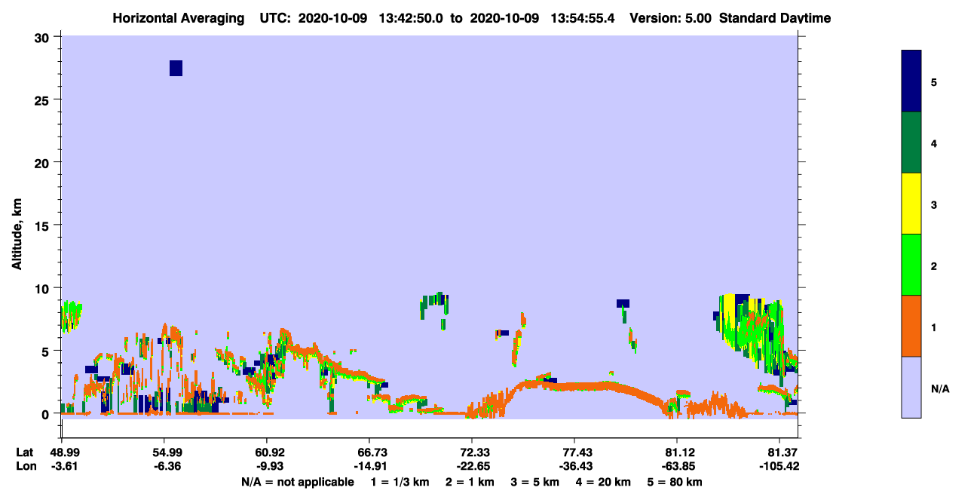Click the longitude value -6.36
Image resolution: width=980 pixels, height=503 pixels.
pos(168,466)
